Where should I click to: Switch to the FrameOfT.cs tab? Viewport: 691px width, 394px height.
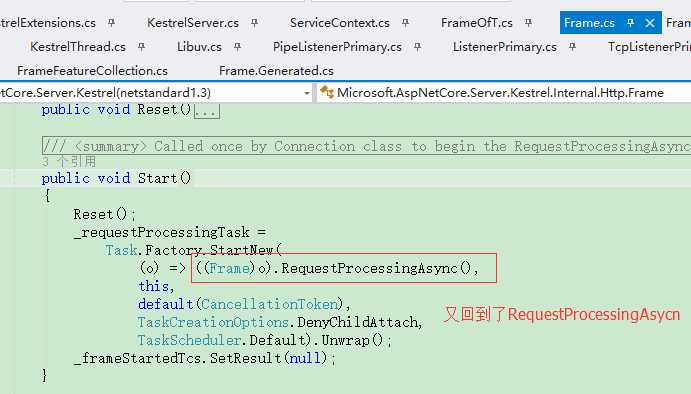(x=477, y=22)
